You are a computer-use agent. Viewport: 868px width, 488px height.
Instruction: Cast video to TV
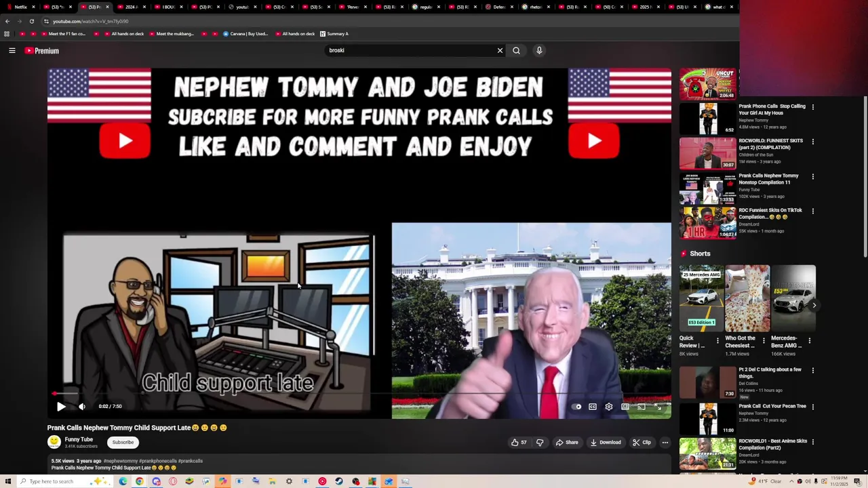pyautogui.click(x=642, y=407)
